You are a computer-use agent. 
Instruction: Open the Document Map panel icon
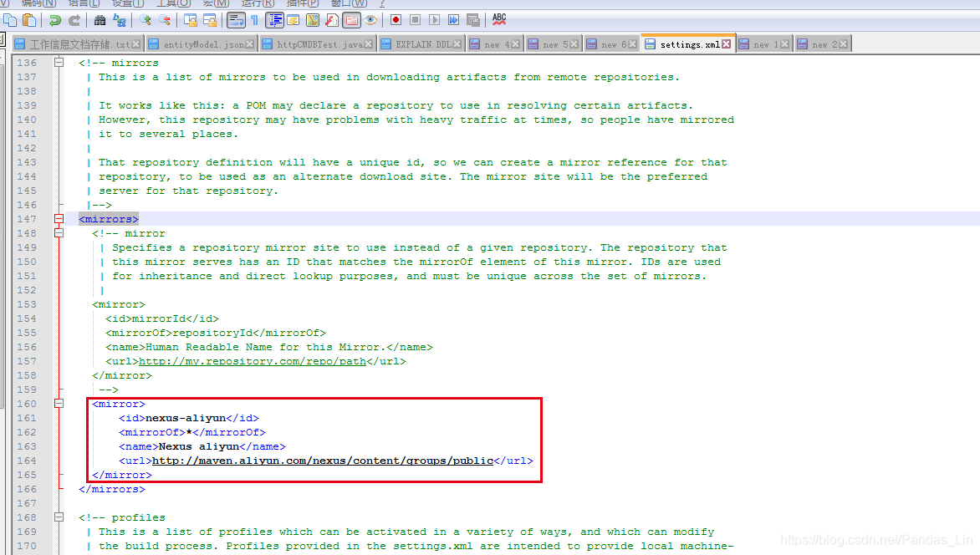coord(313,20)
